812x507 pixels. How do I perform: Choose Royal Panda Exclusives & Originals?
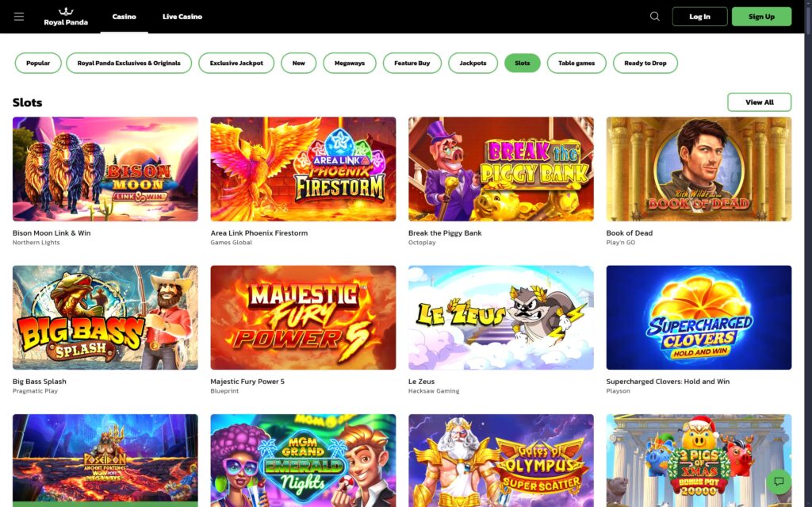point(128,63)
